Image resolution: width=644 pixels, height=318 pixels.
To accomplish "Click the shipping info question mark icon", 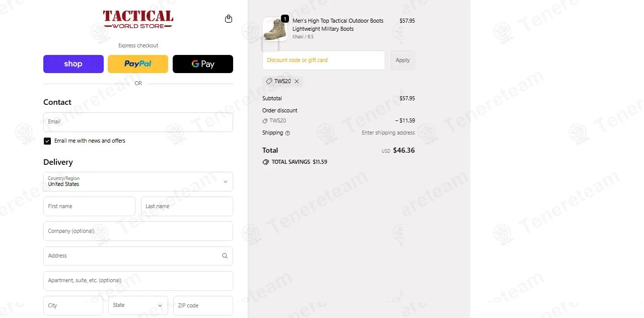I will [x=288, y=133].
